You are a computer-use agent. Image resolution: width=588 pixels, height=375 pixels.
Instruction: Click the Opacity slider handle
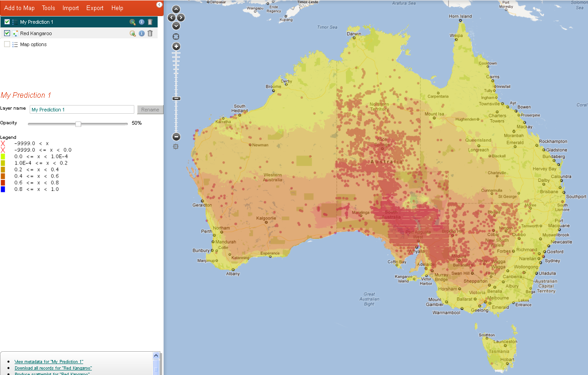pos(78,124)
